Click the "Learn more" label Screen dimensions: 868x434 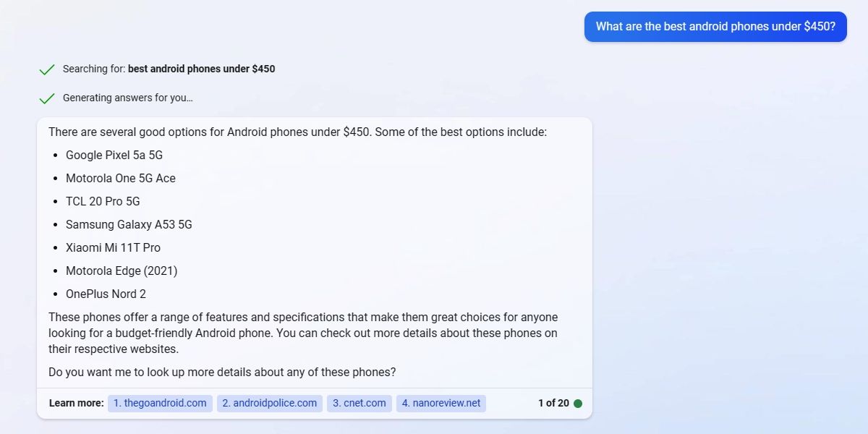[75, 403]
